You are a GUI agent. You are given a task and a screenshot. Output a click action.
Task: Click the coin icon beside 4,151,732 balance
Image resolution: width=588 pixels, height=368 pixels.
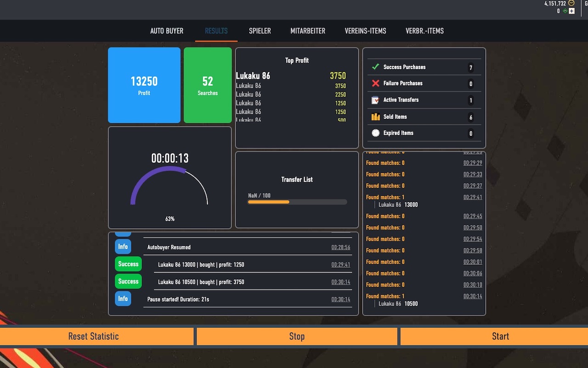571,3
